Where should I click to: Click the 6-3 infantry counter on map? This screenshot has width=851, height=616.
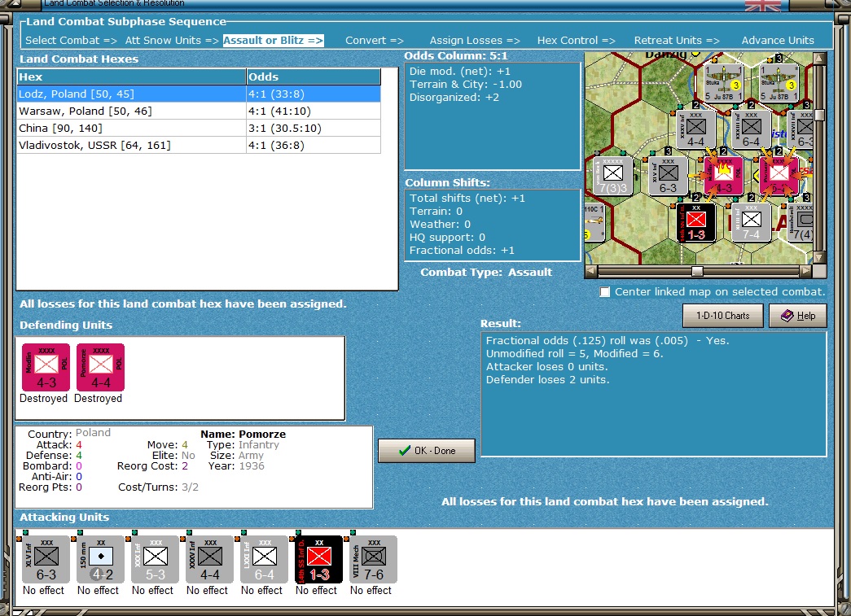pyautogui.click(x=668, y=176)
